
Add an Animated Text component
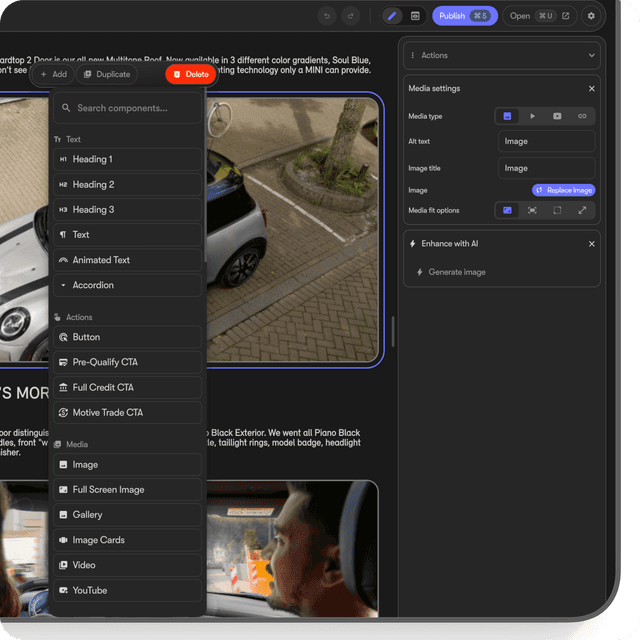127,260
